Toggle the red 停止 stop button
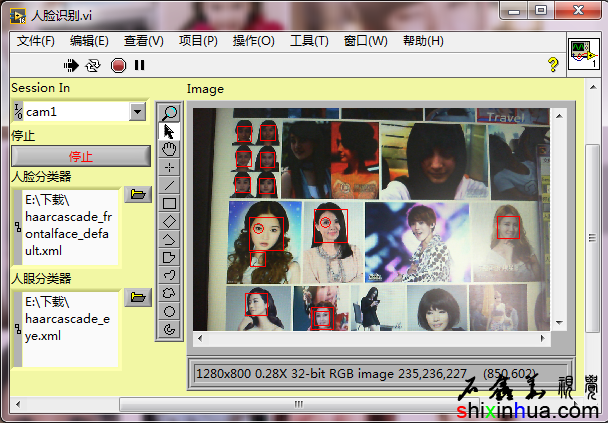This screenshot has width=608, height=423. coord(80,156)
